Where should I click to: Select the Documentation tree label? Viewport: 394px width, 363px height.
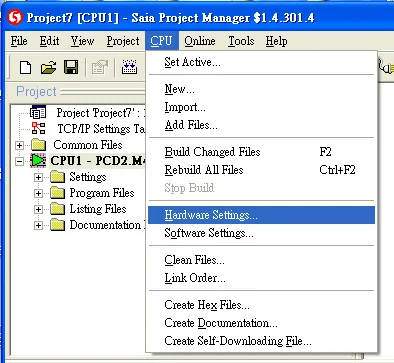[107, 225]
